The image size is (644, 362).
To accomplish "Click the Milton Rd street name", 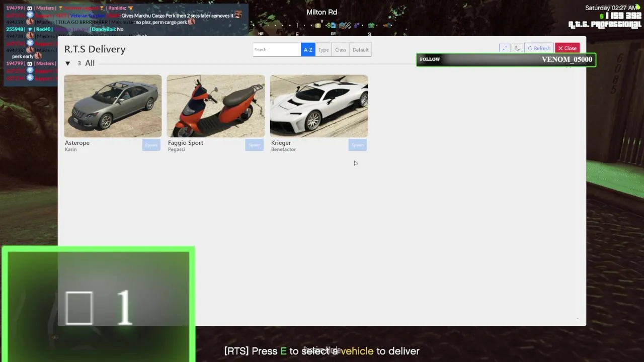I will pos(322,12).
